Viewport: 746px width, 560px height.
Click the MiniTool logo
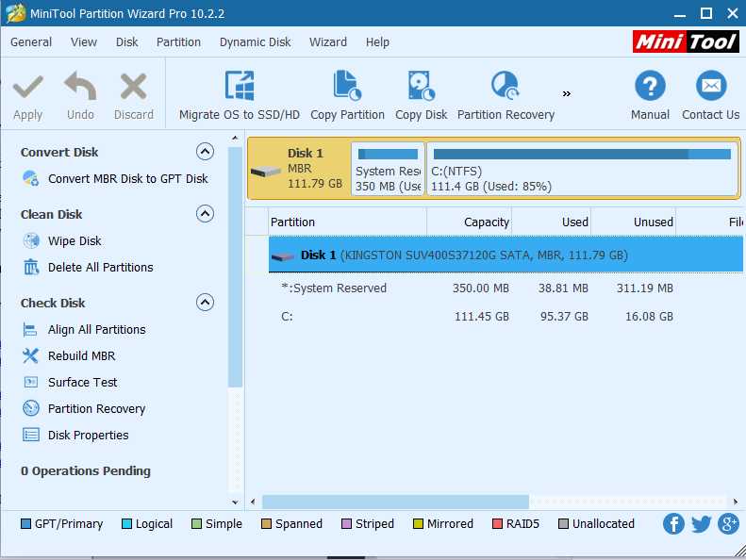coord(686,41)
